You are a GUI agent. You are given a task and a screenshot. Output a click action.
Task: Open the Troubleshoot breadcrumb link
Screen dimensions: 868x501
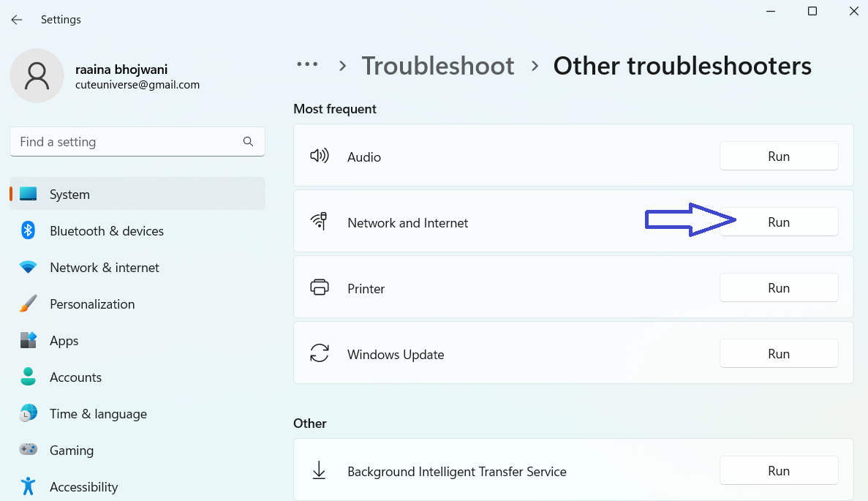click(x=438, y=66)
